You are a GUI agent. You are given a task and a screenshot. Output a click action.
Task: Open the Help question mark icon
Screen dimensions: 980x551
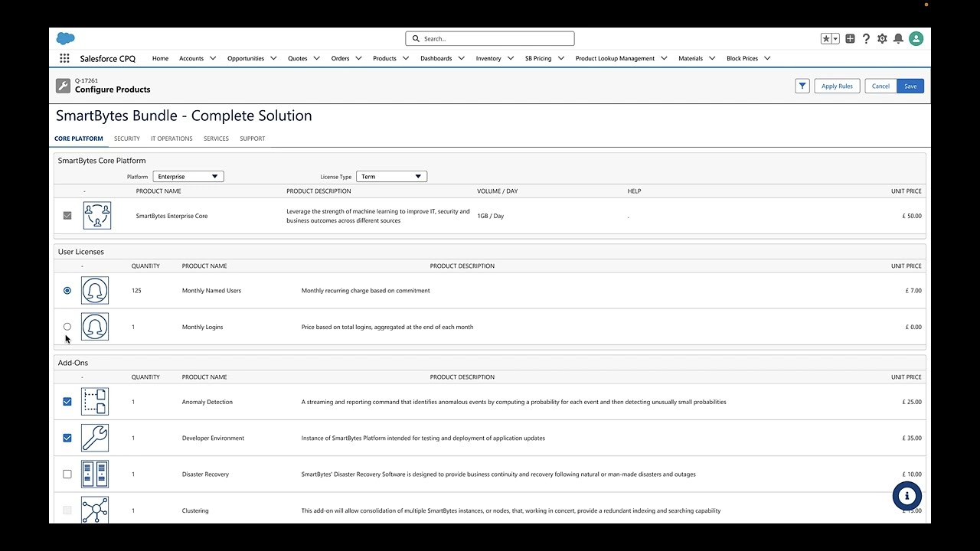click(x=867, y=38)
